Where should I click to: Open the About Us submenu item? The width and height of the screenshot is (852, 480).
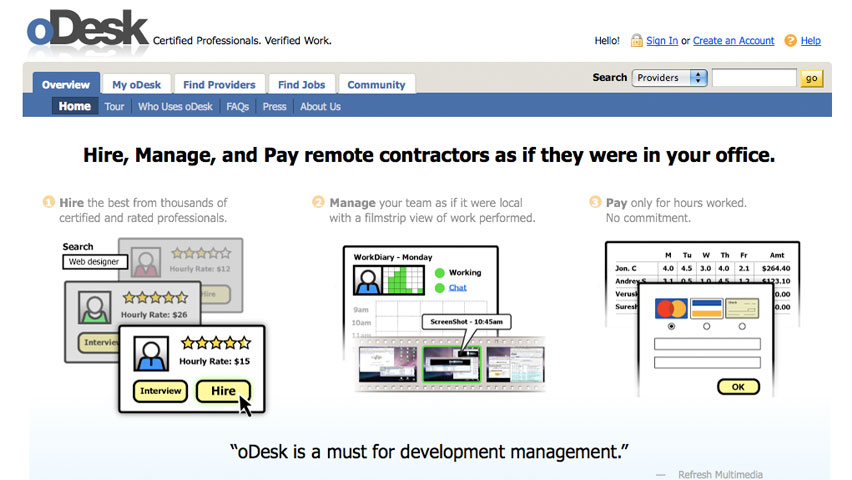320,107
